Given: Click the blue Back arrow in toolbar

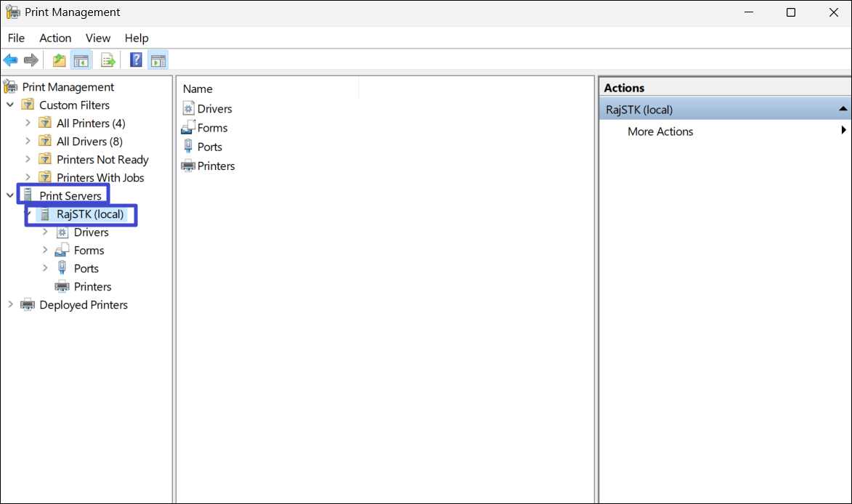Looking at the screenshot, I should 10,60.
